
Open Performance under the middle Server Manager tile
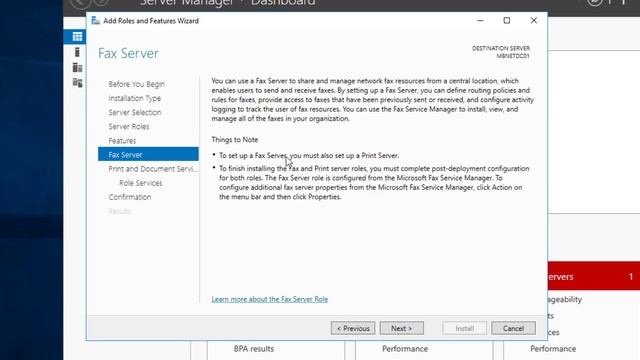coord(405,349)
